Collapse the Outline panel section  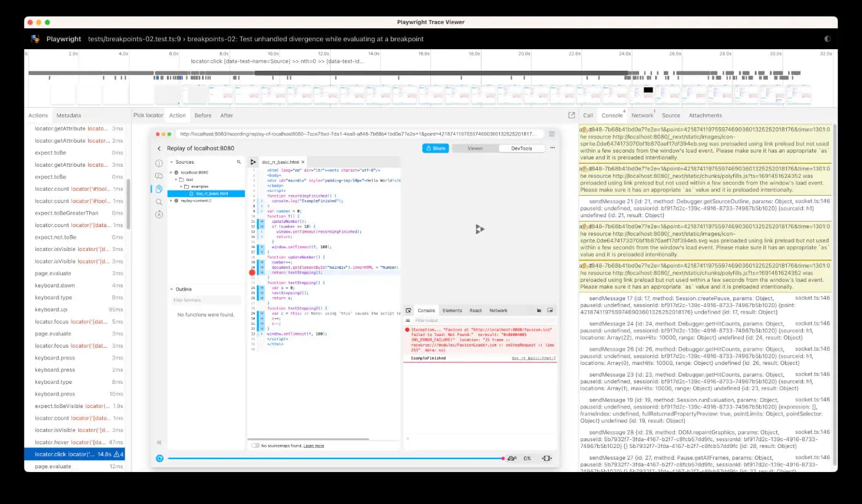click(172, 289)
